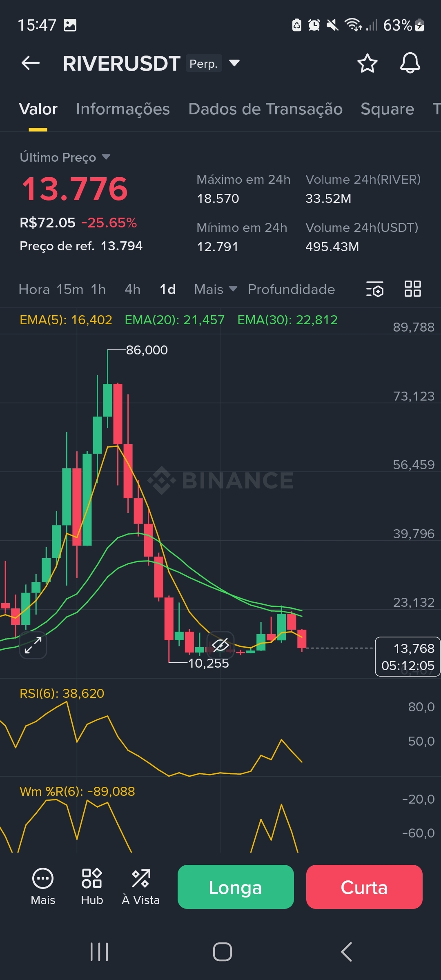Tap the Volume 24h(RIVER) value 33.52M

pyautogui.click(x=328, y=198)
